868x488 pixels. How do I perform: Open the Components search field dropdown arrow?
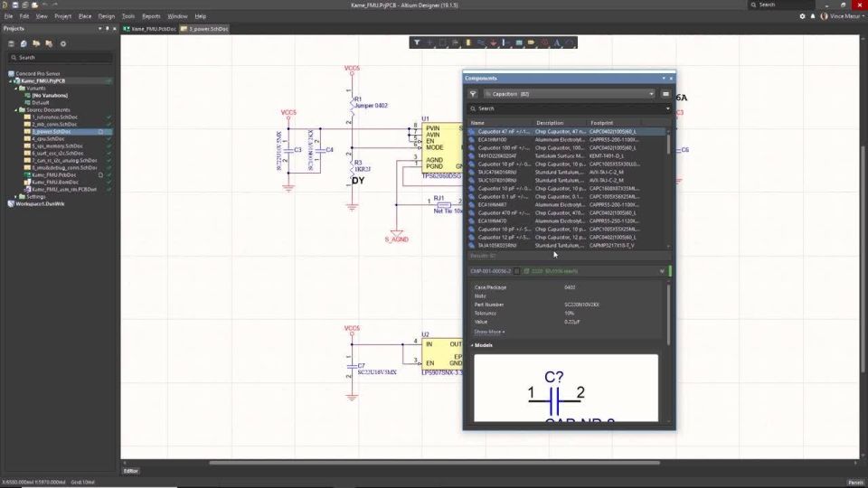point(667,108)
